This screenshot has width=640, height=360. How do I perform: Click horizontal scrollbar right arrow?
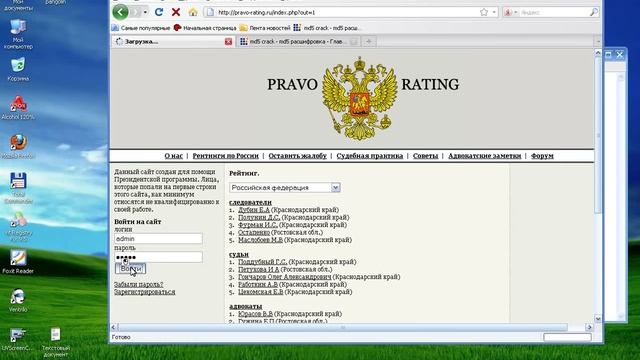pos(589,327)
